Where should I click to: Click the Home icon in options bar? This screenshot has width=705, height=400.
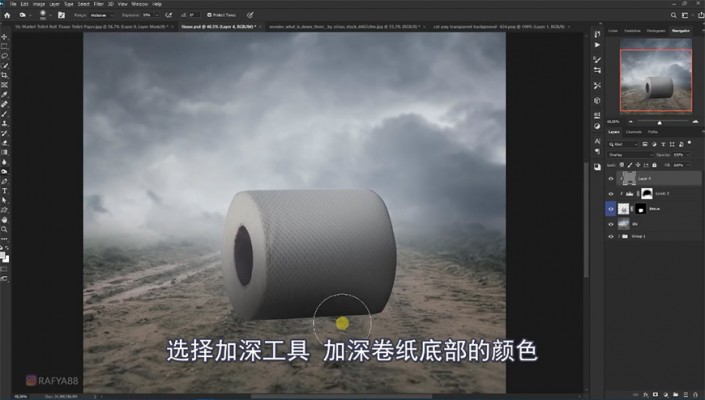click(7, 15)
